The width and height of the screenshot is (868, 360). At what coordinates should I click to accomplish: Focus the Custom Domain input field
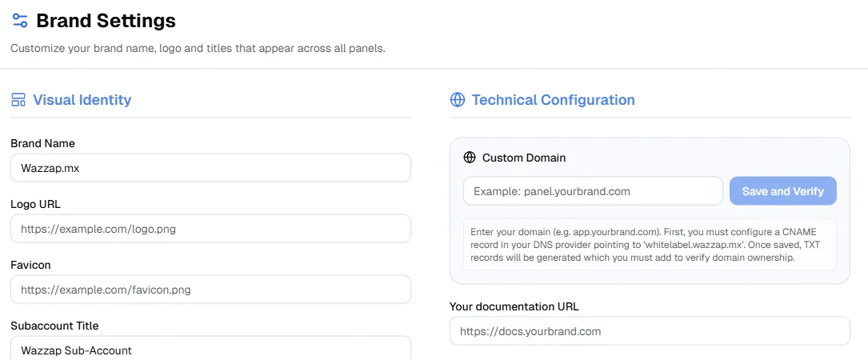point(593,191)
